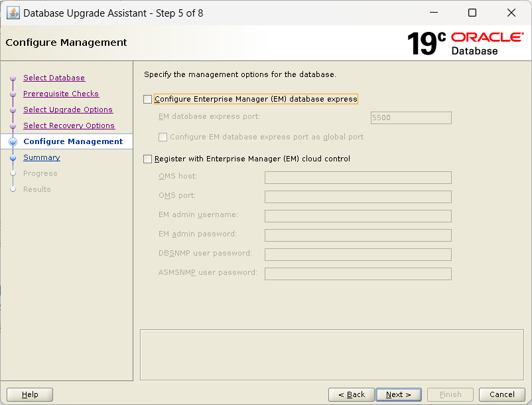Maximize the Database Upgrade Assistant window

[472, 13]
